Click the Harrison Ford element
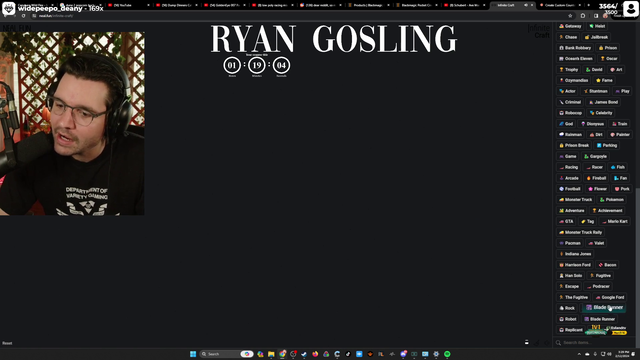The height and width of the screenshot is (360, 640). pyautogui.click(x=575, y=265)
